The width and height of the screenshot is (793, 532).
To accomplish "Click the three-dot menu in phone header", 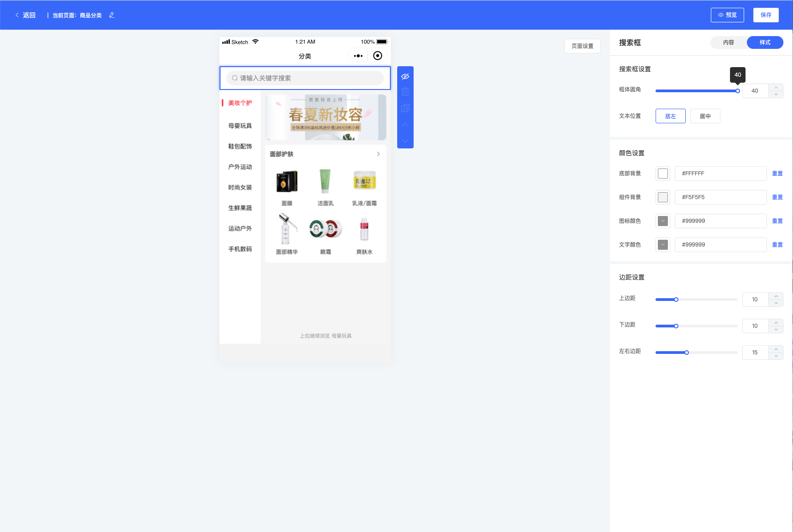I will point(358,56).
